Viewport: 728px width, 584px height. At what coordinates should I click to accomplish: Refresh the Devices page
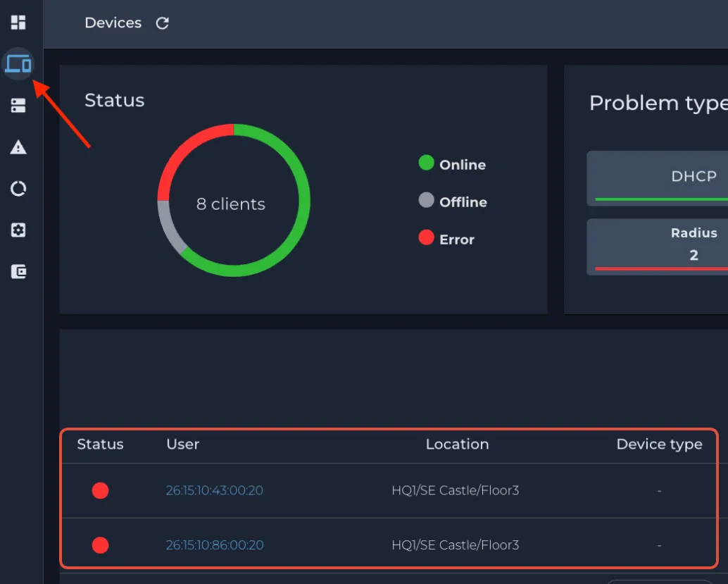[162, 23]
